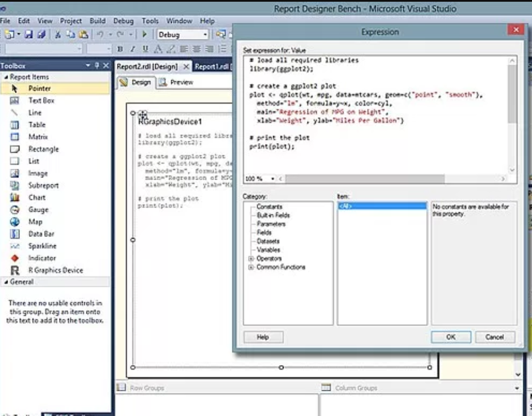Toggle Italic formatting
The height and width of the screenshot is (416, 532).
(x=133, y=49)
